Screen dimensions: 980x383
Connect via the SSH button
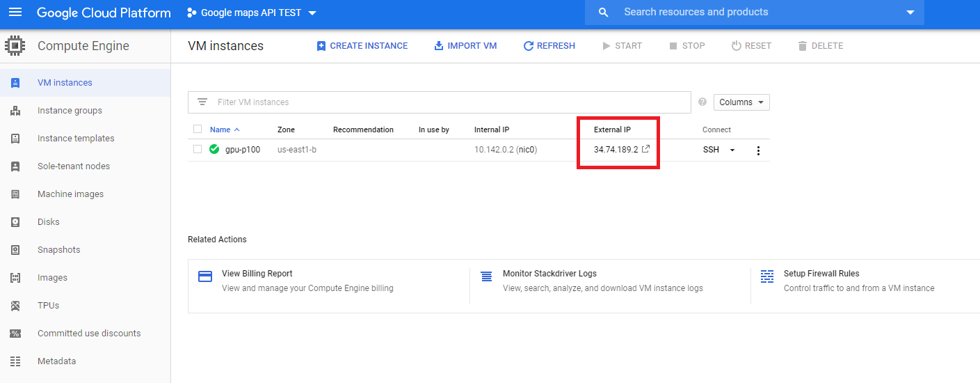[x=711, y=150]
